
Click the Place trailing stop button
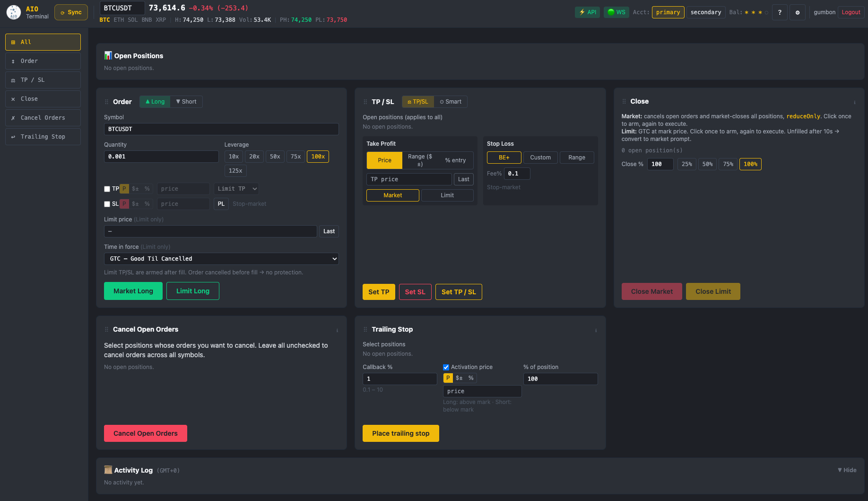(x=401, y=433)
